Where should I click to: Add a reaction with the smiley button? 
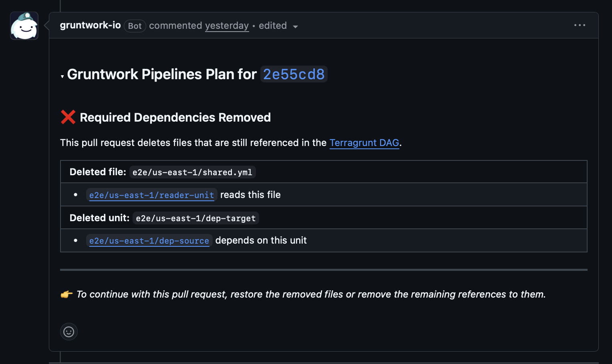click(x=69, y=332)
